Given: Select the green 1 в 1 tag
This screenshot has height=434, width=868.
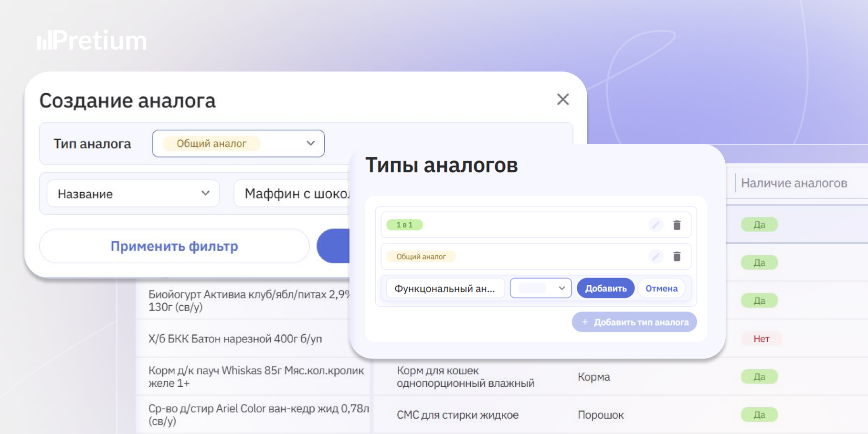Looking at the screenshot, I should (404, 225).
